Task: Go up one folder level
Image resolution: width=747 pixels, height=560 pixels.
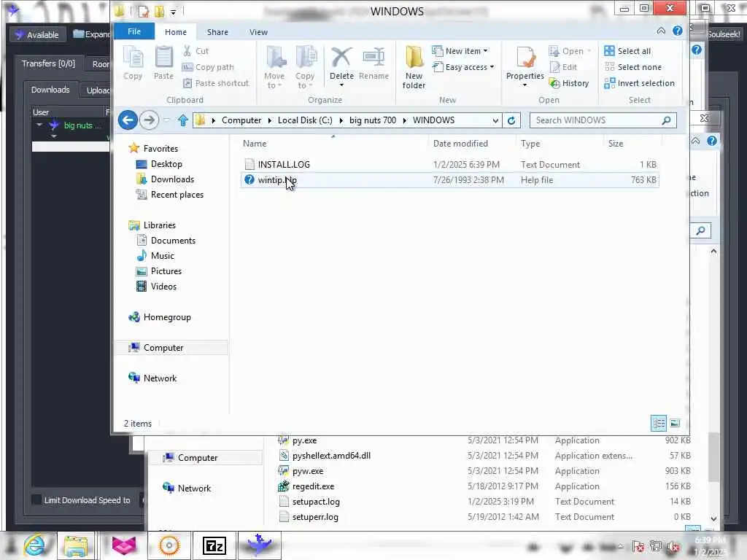Action: 183,120
